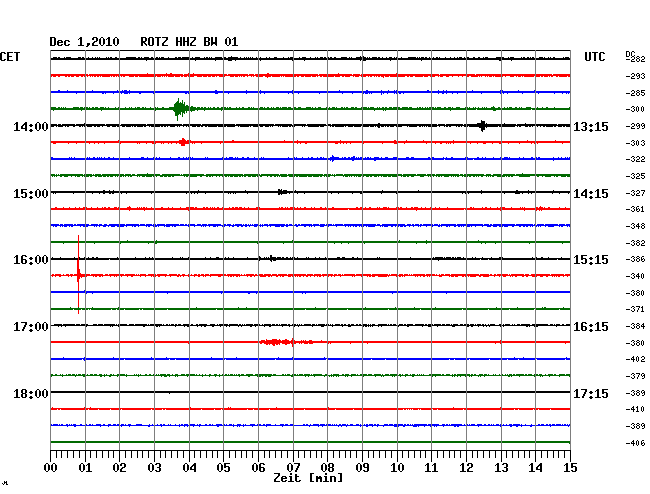
Task: Click the DC offset value -282
Action: click(635, 59)
